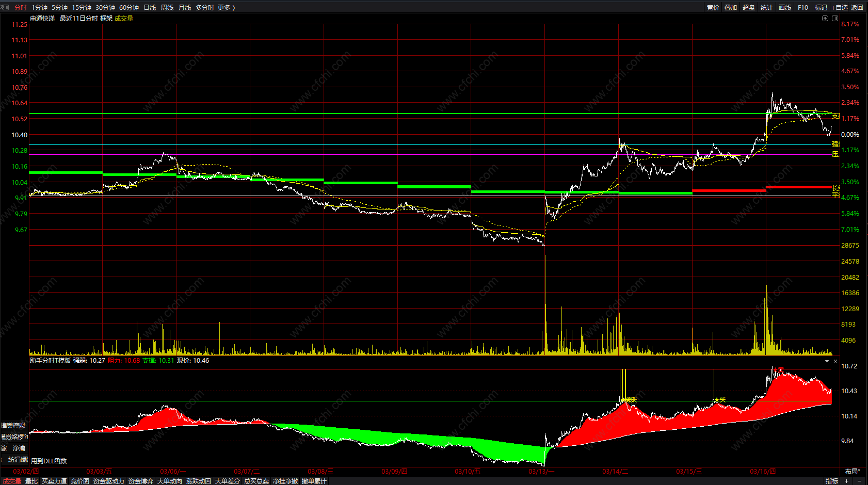
Task: Click the 阻力: 10.68 value
Action: (x=124, y=361)
